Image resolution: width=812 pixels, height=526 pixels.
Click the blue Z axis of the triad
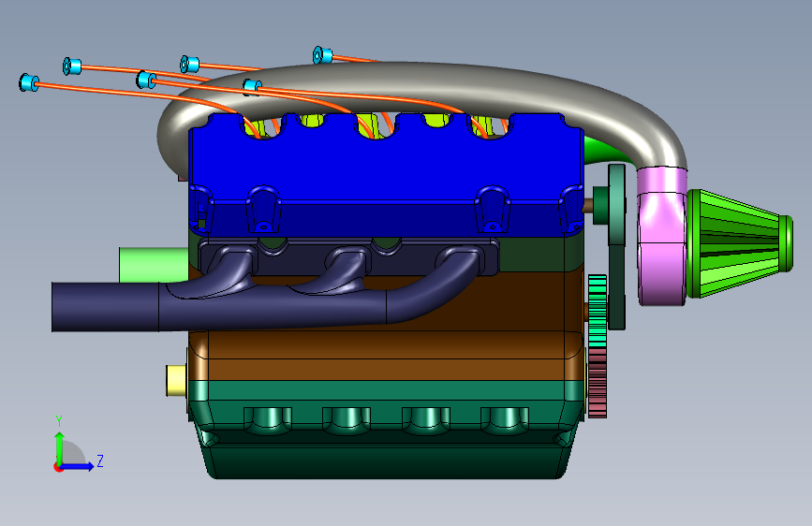click(77, 466)
